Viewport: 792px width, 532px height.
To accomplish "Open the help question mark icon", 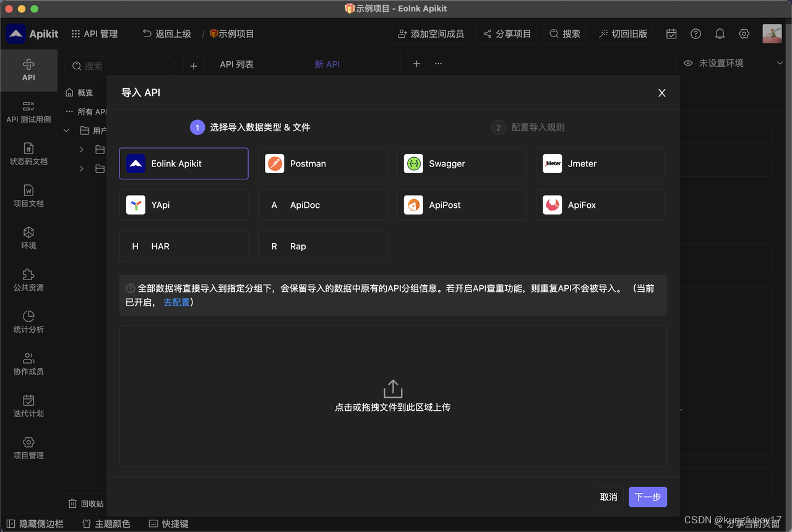I will click(695, 34).
